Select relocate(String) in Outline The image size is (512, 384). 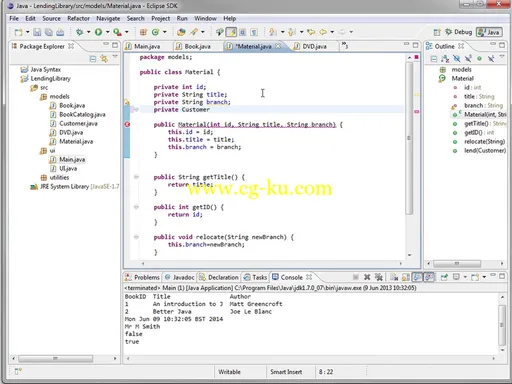(x=479, y=142)
